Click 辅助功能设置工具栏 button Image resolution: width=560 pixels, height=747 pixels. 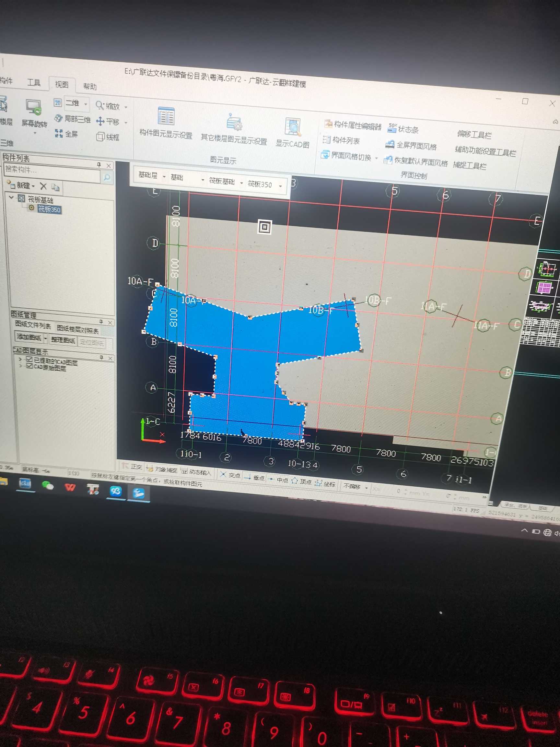pos(485,151)
